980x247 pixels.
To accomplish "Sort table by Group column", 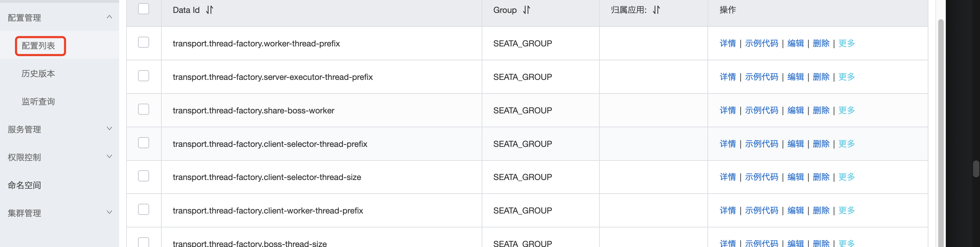I will [526, 10].
